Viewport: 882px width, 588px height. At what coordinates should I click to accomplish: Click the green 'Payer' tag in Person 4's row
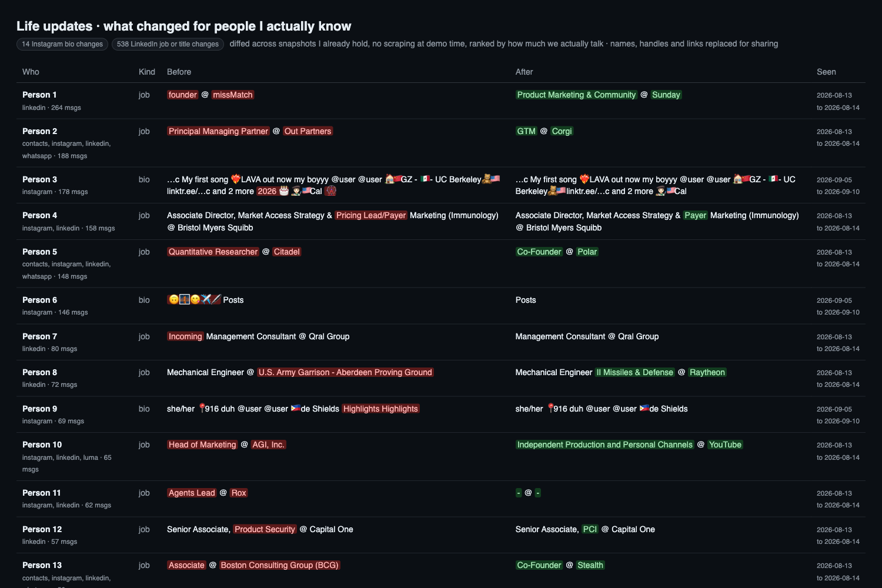695,215
